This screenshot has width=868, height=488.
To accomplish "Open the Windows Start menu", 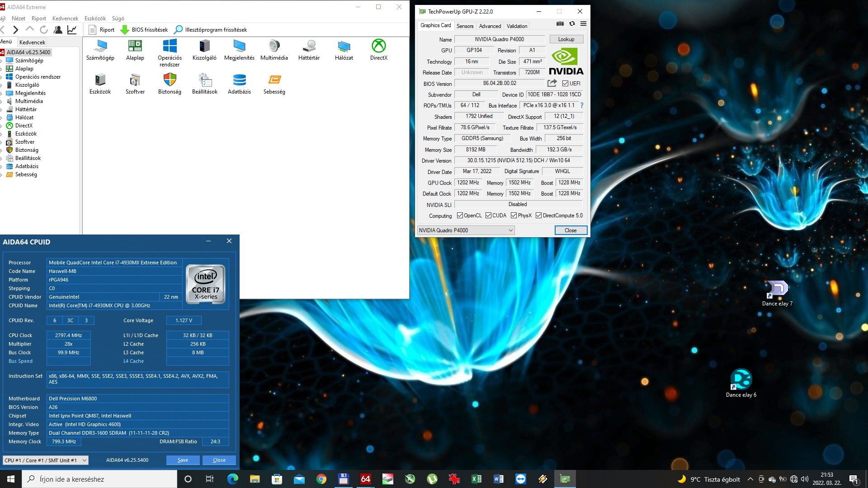I will tap(11, 479).
